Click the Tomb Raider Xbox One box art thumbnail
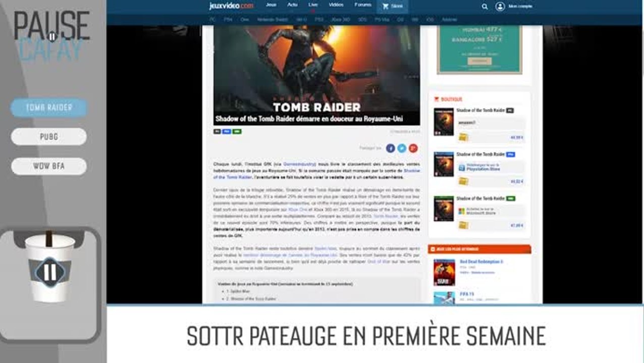Viewport: 644px width, 363px height. click(444, 209)
